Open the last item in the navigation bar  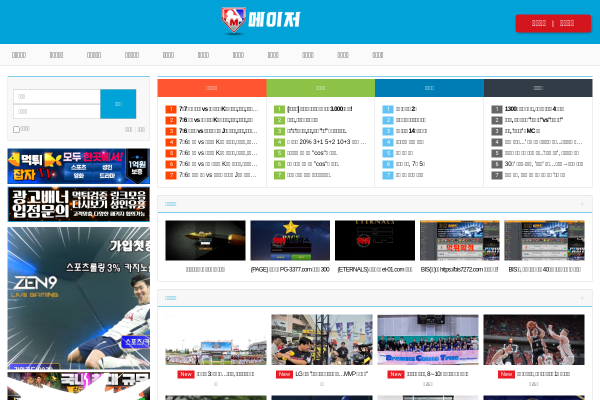click(378, 55)
